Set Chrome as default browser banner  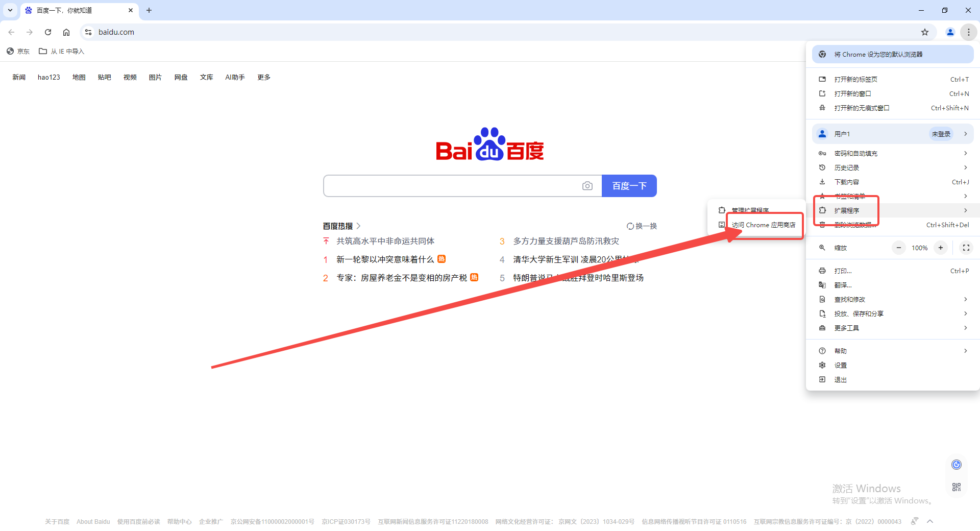click(893, 54)
